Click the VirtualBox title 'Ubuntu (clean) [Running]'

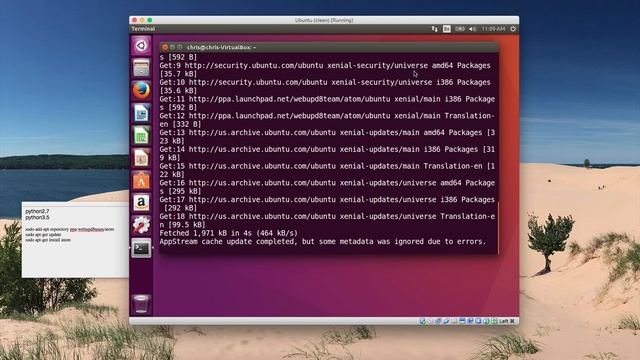pos(324,20)
